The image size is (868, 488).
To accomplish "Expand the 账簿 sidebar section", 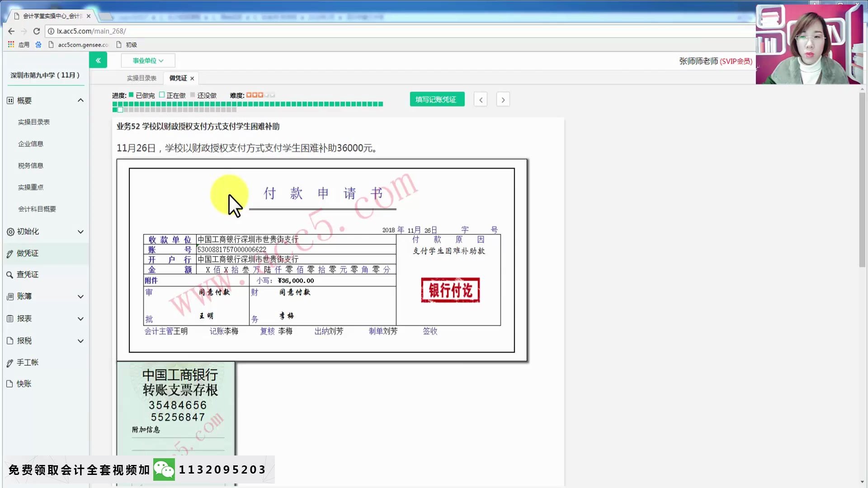I will pyautogui.click(x=80, y=297).
